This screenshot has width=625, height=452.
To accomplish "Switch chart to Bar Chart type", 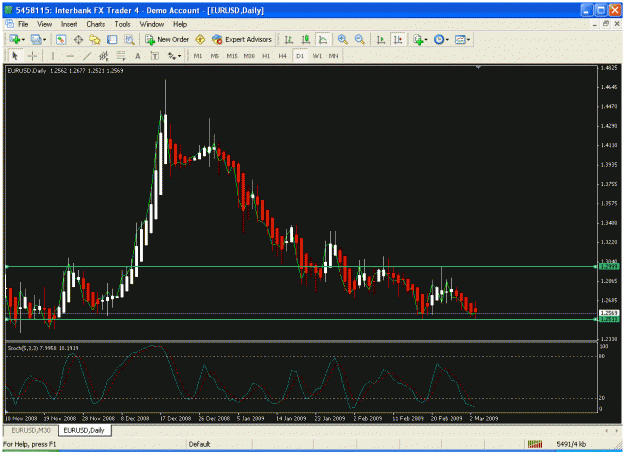I will coord(289,39).
